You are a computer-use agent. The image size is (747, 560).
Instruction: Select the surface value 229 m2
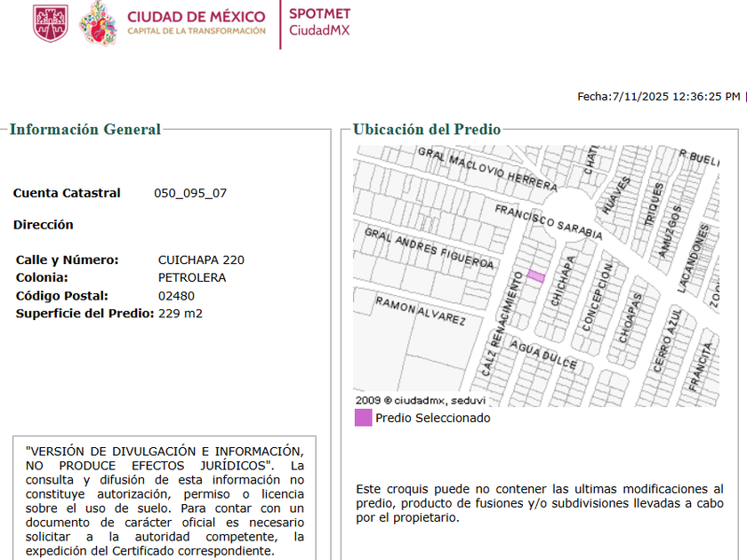(x=180, y=313)
